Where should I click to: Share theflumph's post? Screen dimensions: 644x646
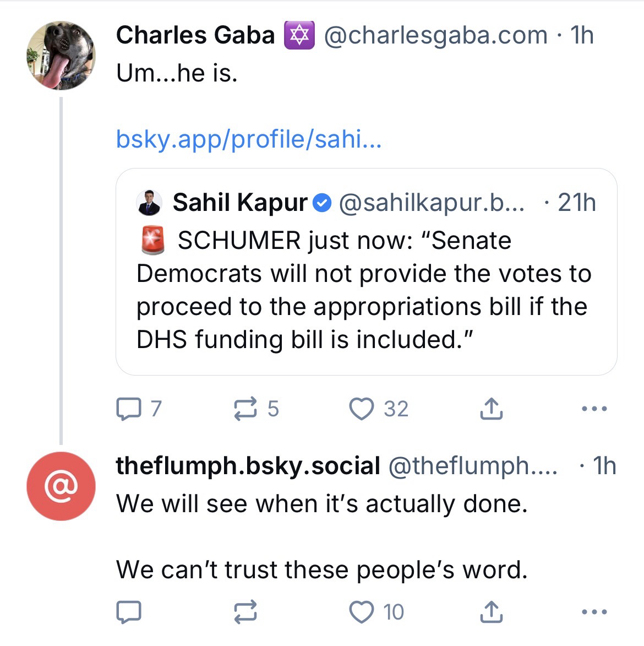tap(491, 612)
